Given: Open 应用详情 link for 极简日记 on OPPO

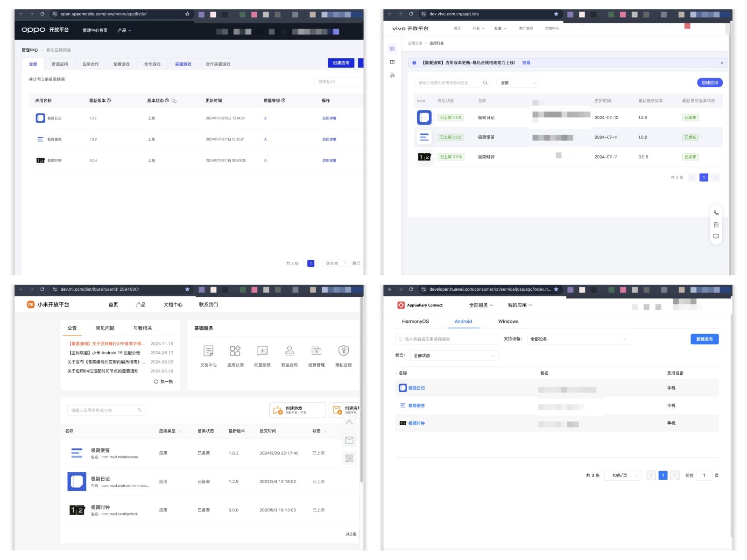Looking at the screenshot, I should pyautogui.click(x=329, y=119).
